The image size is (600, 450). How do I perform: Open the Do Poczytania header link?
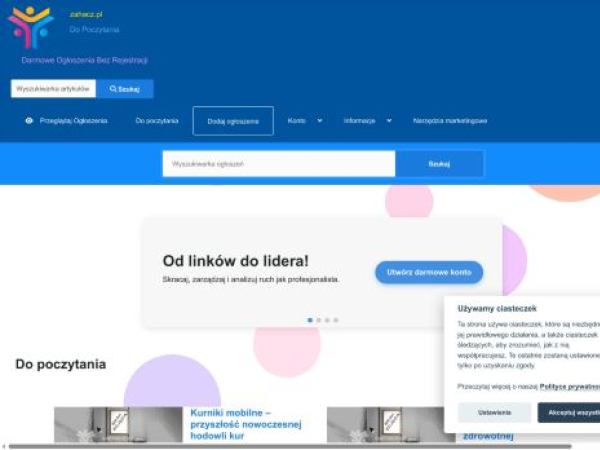tap(94, 29)
